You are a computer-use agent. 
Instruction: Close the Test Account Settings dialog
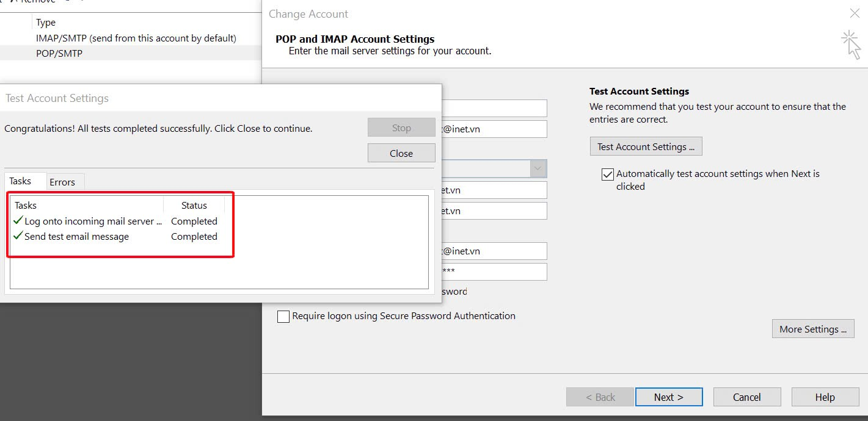tap(401, 153)
